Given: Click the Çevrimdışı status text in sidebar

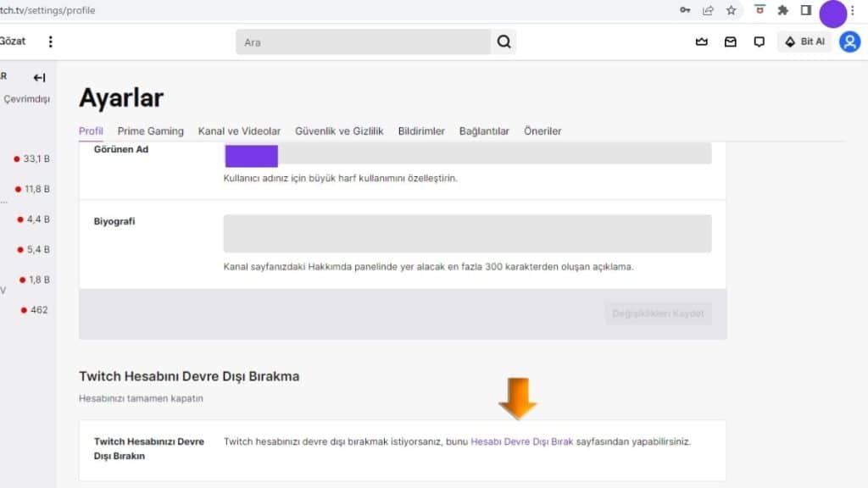Looking at the screenshot, I should point(26,99).
